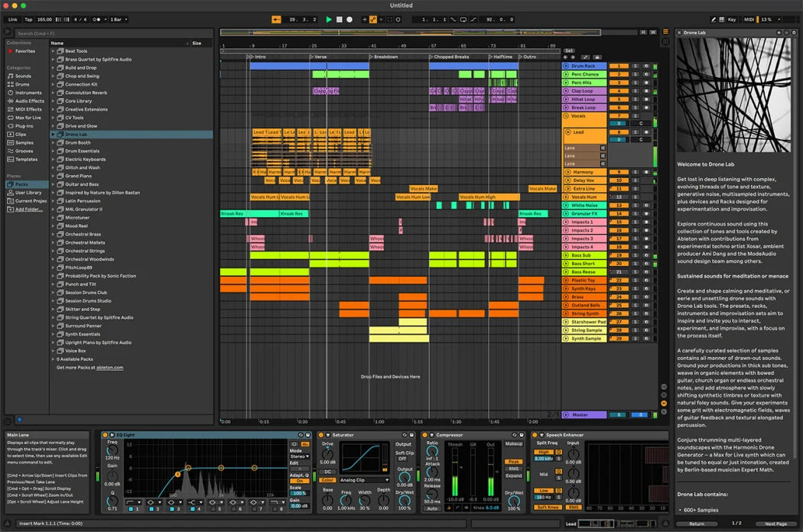Open the Favorites collection
This screenshot has height=532, width=803.
25,51
